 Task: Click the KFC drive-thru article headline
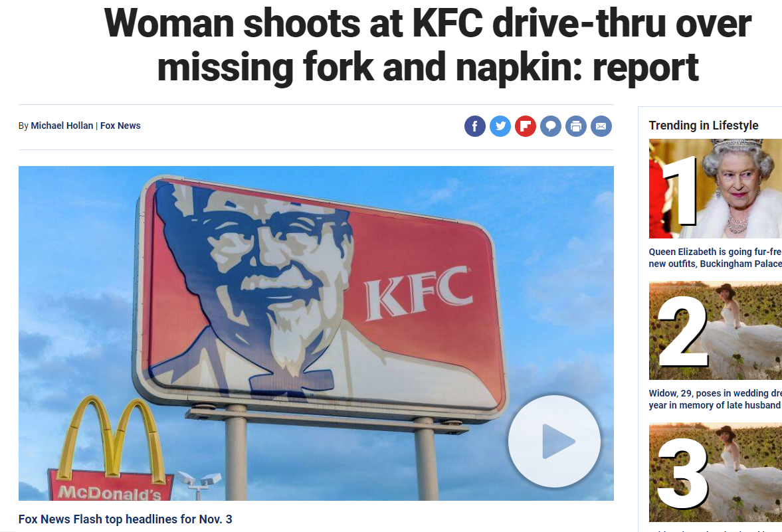tap(427, 45)
